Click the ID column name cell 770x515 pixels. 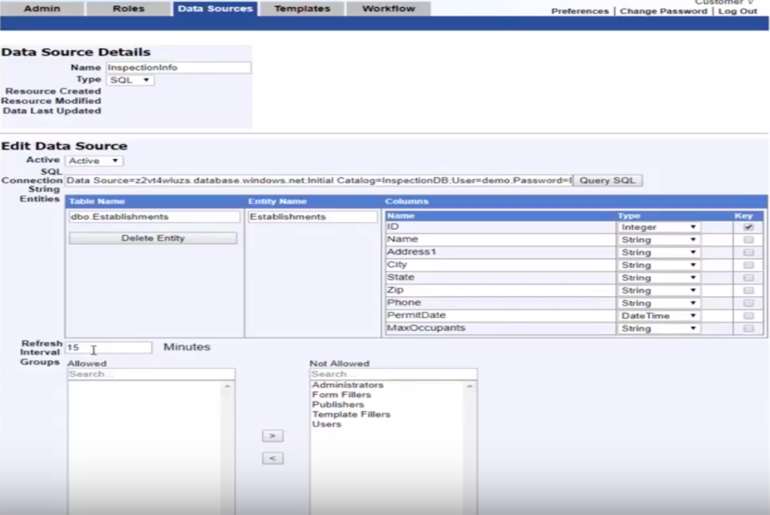(500, 227)
